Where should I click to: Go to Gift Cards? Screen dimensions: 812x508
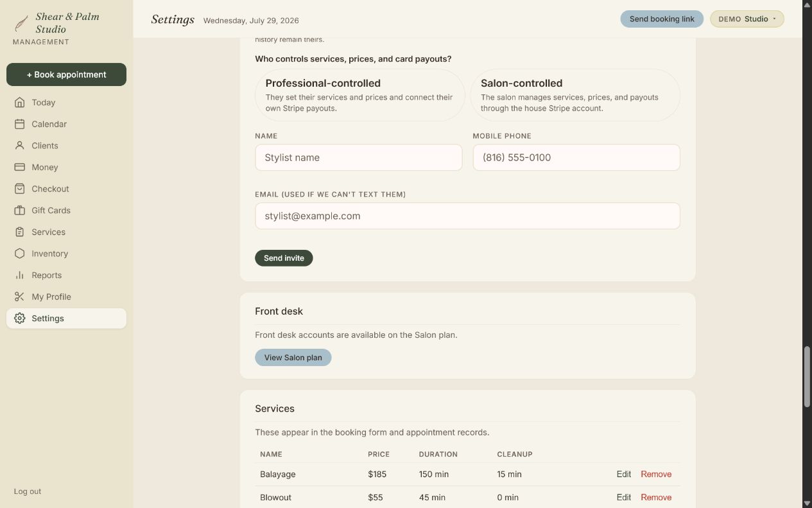coord(66,211)
